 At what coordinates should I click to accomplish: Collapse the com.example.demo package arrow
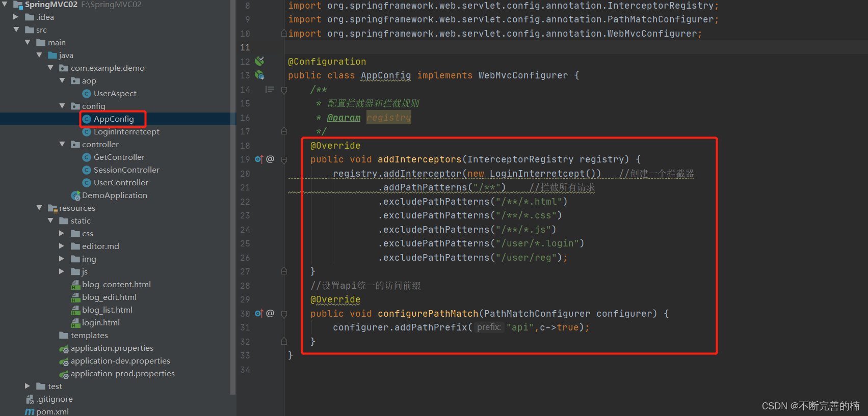tap(50, 68)
